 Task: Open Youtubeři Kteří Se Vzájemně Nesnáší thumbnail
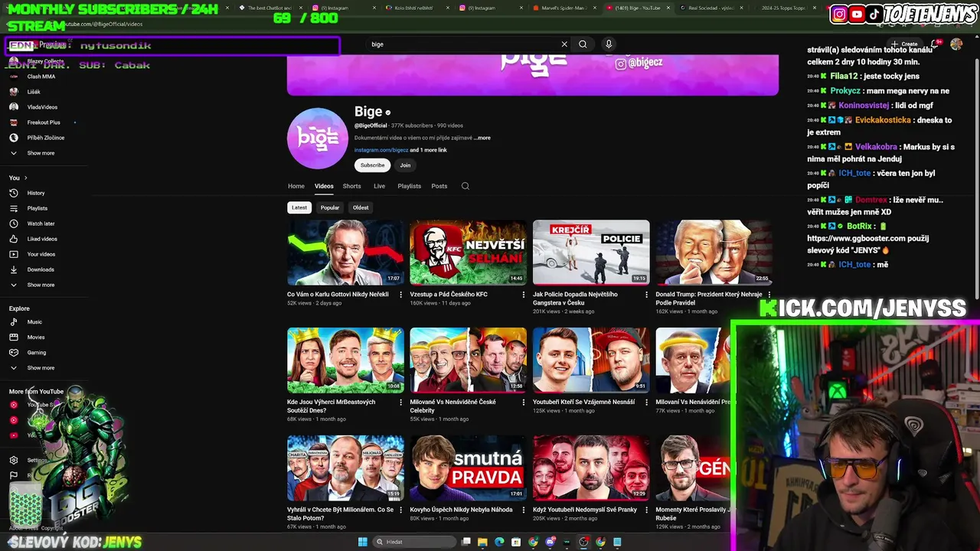click(591, 360)
